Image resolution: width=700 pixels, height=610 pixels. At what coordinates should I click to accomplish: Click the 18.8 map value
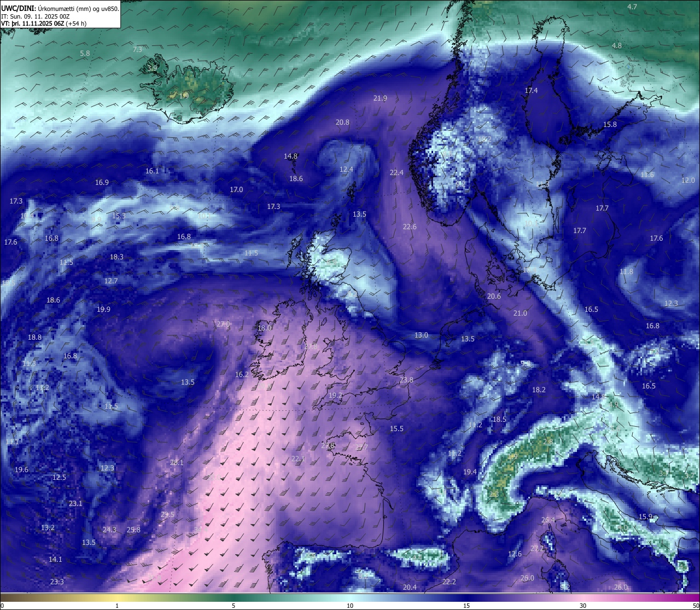tap(34, 338)
